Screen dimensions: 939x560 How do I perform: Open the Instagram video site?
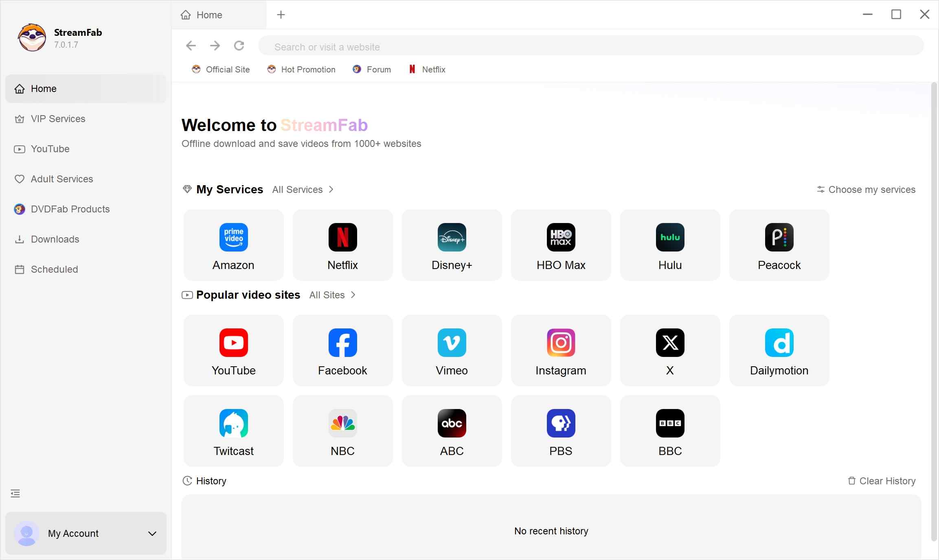[561, 350]
